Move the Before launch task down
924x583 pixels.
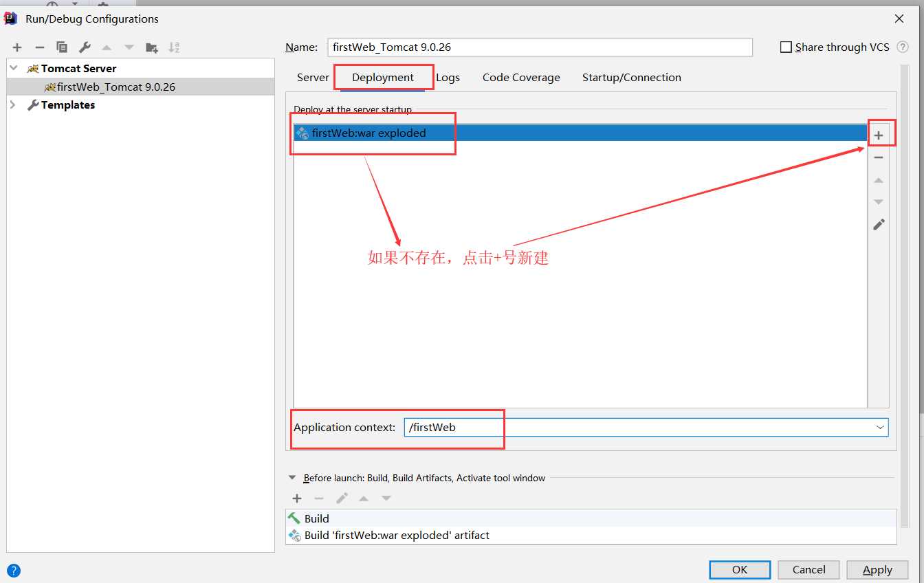point(386,498)
